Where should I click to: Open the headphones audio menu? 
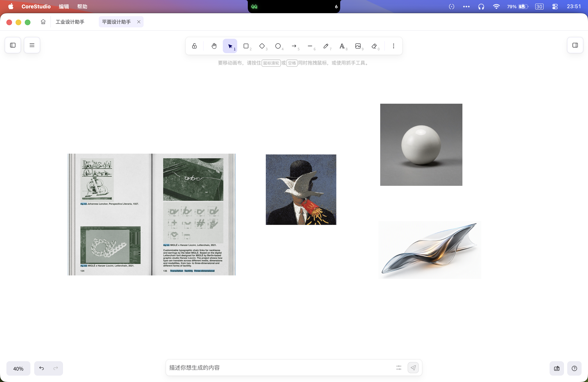481,6
